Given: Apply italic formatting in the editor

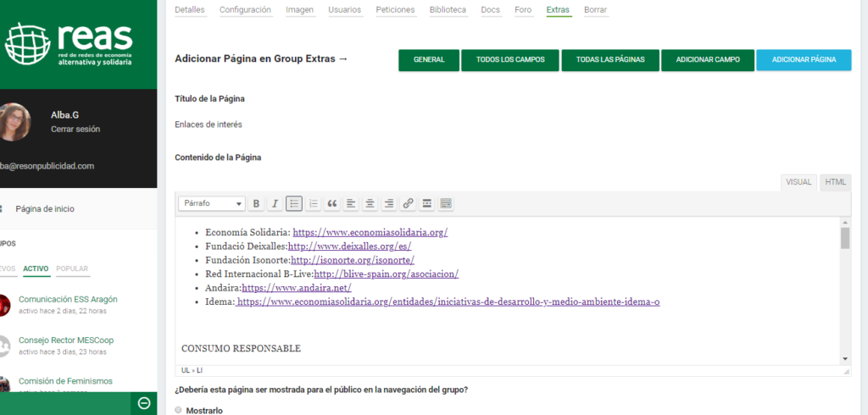Looking at the screenshot, I should [275, 203].
